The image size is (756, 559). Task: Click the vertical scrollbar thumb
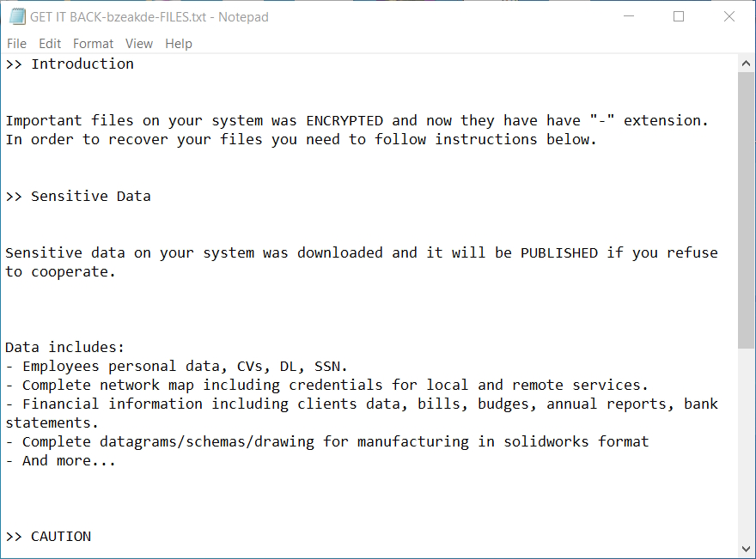pyautogui.click(x=747, y=210)
